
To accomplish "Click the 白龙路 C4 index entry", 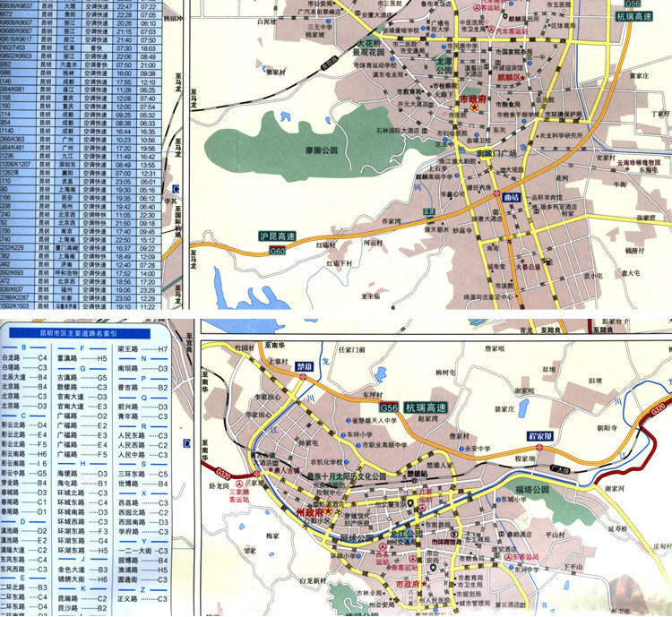I will click(24, 358).
